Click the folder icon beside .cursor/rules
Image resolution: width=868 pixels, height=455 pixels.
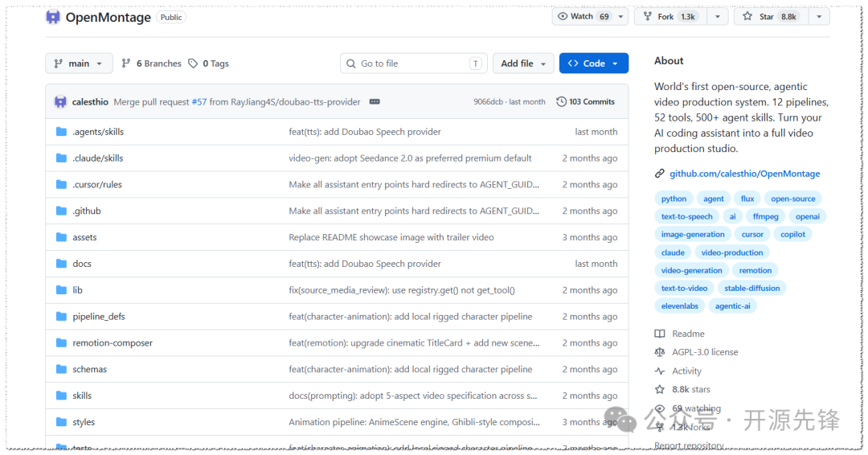pyautogui.click(x=61, y=184)
